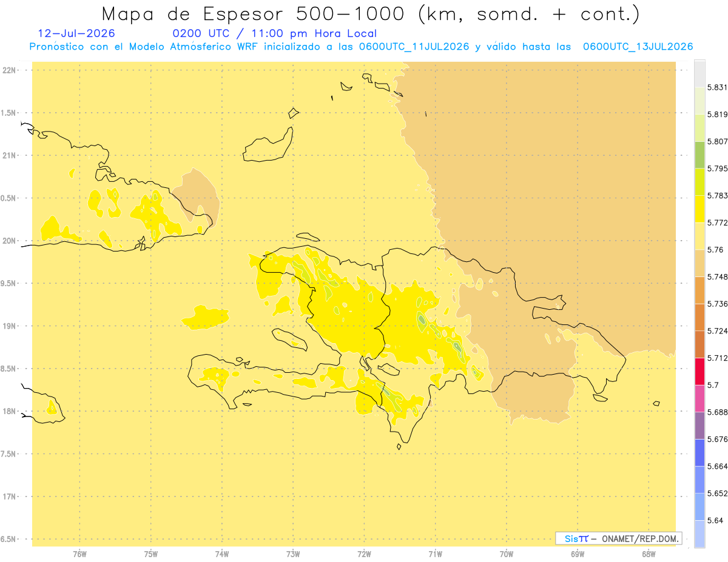Click the '5.795' scale value
This screenshot has height=562, width=728.
[717, 169]
